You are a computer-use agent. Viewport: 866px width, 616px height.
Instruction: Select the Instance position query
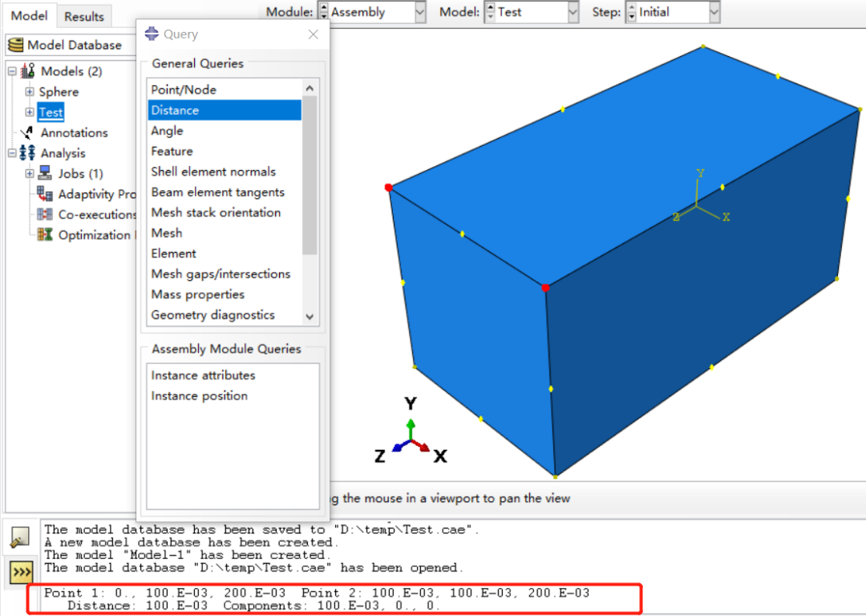pyautogui.click(x=199, y=395)
